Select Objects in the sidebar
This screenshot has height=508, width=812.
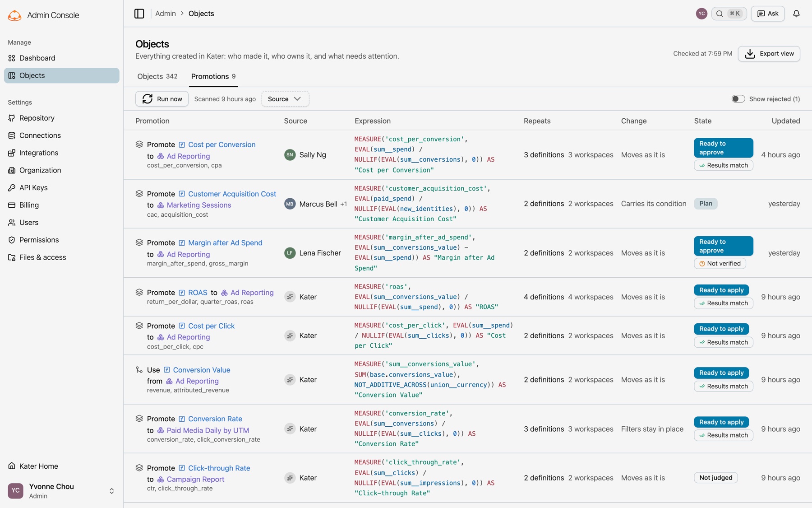coord(61,75)
